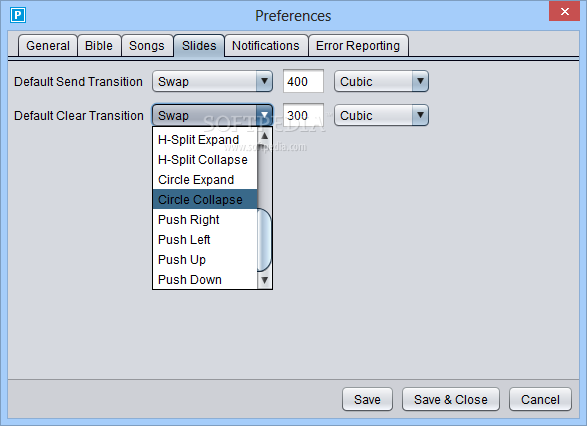
Task: Switch to the Bible tab
Action: pyautogui.click(x=99, y=46)
